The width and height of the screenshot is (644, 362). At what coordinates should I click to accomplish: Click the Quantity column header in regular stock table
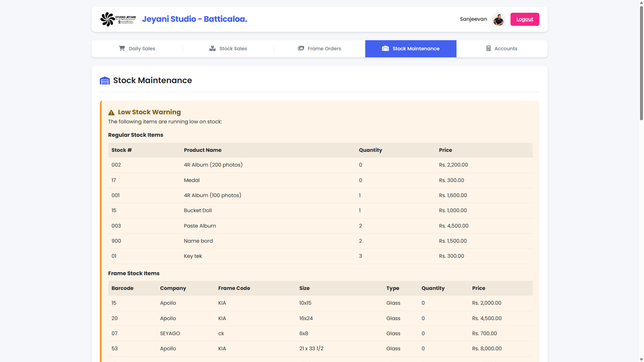click(x=370, y=150)
